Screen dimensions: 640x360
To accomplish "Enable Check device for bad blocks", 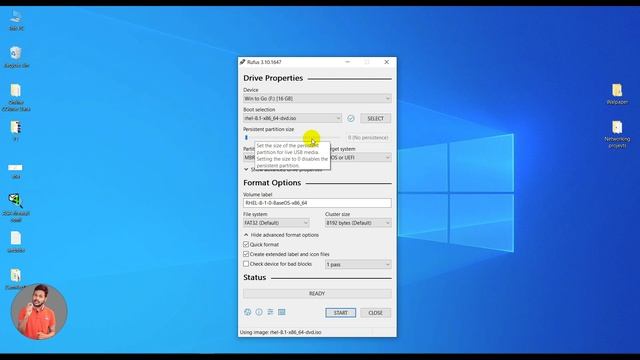I will coord(246,264).
